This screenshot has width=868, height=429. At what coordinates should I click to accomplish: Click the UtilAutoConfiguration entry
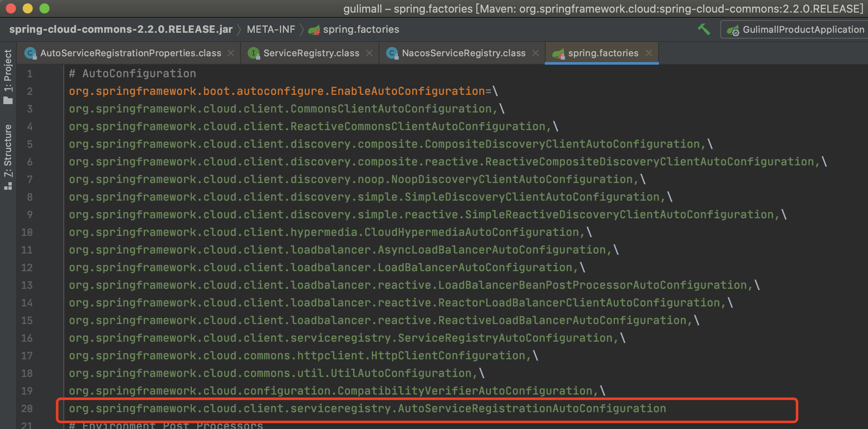[270, 373]
